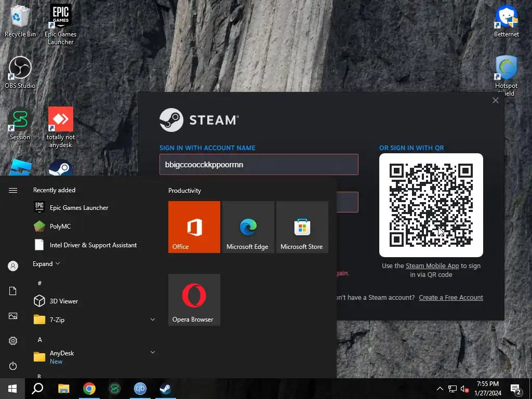The height and width of the screenshot is (399, 532).
Task: Click the Windows Start button
Action: (x=12, y=389)
